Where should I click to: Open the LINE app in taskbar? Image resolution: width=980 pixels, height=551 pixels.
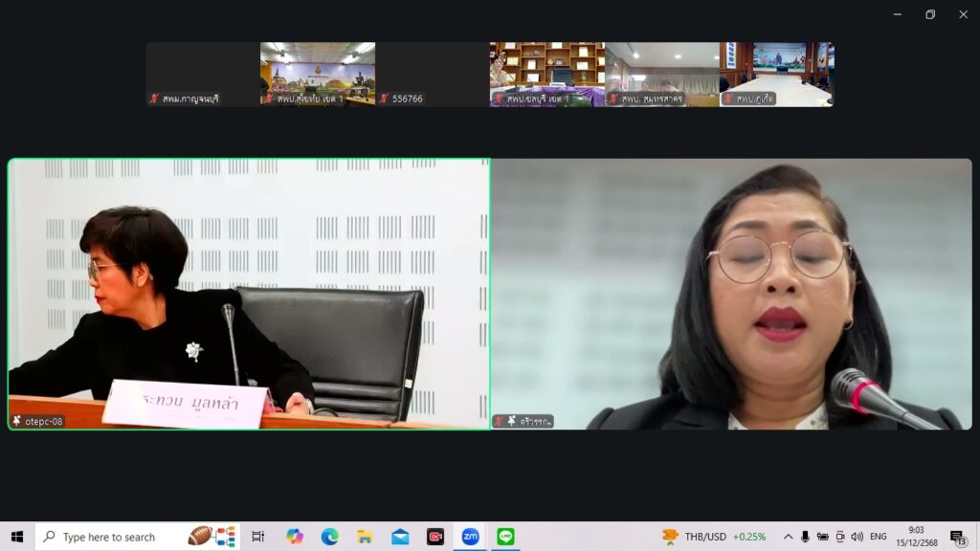click(x=505, y=537)
